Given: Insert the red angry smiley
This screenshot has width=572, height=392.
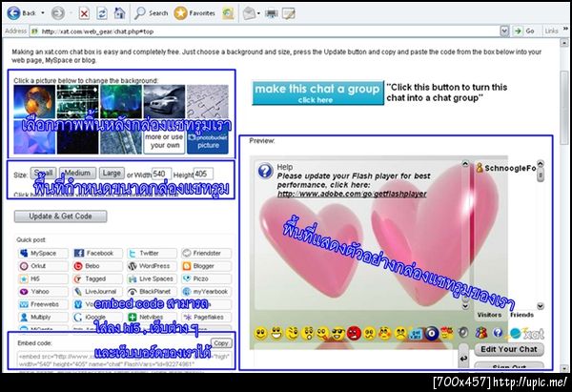Looking at the screenshot, I should point(354,333).
